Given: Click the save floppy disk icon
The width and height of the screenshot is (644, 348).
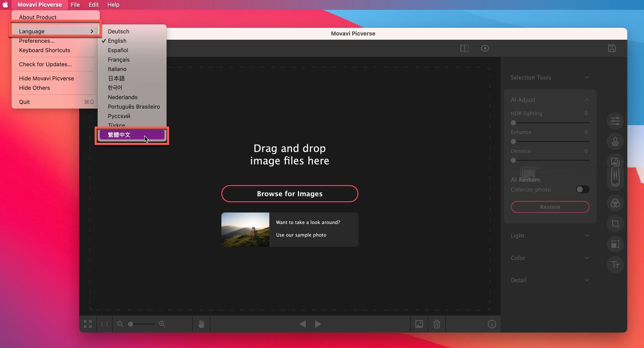Looking at the screenshot, I should click(x=612, y=48).
